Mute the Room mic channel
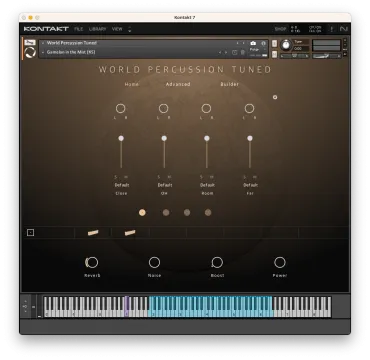This screenshot has height=360, width=370. tap(212, 177)
